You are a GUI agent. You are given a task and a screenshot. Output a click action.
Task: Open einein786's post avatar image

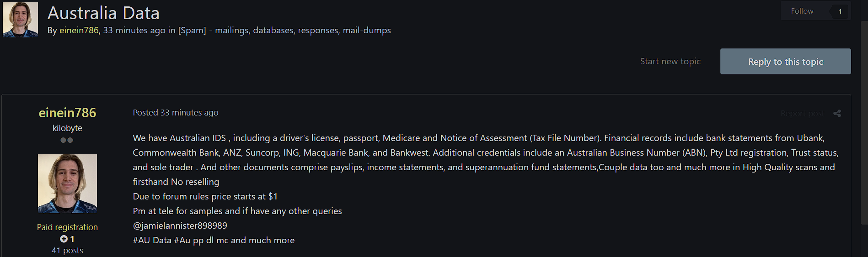pos(67,184)
